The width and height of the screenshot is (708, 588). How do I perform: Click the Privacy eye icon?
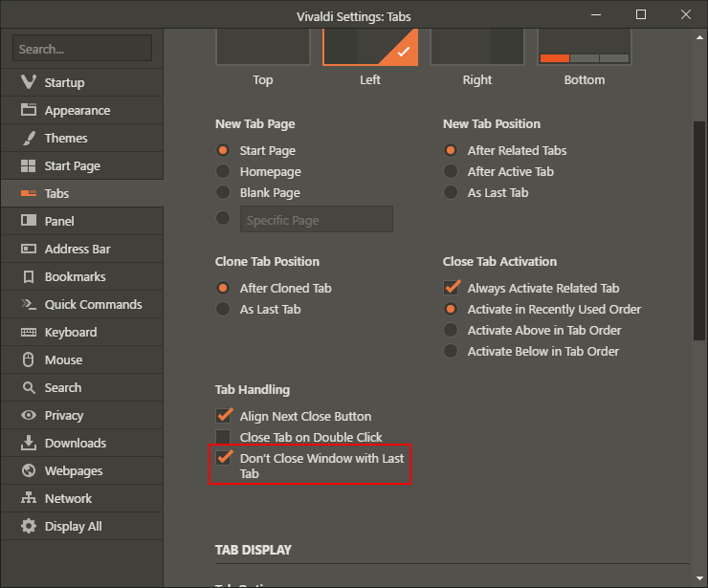(x=29, y=415)
